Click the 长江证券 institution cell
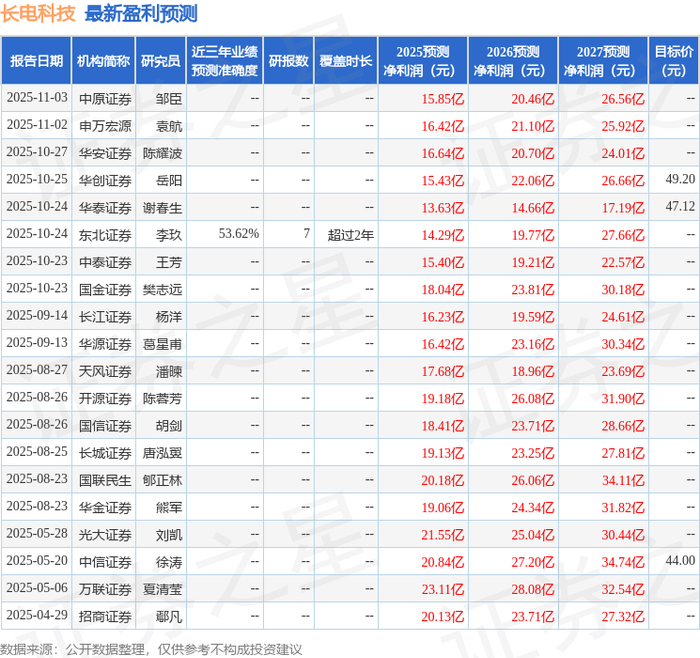 tap(105, 317)
